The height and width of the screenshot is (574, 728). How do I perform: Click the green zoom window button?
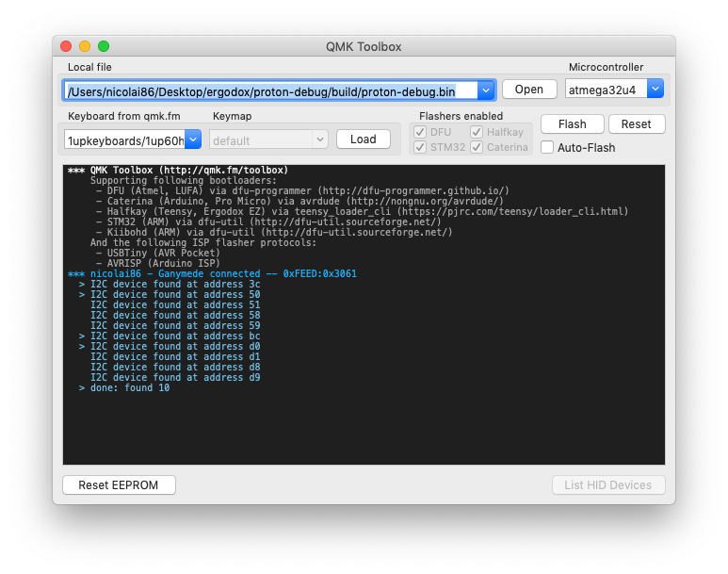pos(104,46)
